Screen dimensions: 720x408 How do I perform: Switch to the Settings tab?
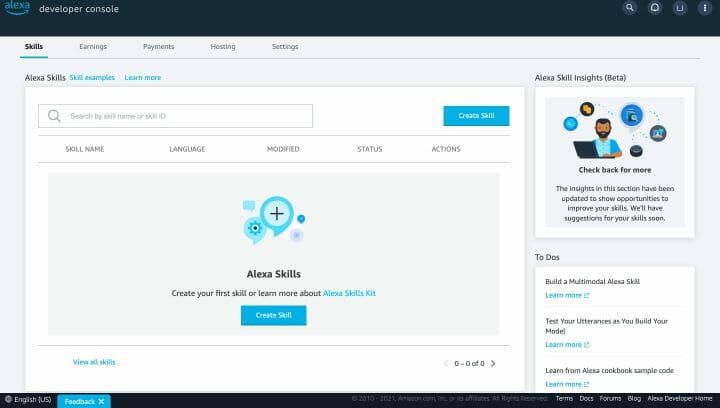(x=285, y=46)
